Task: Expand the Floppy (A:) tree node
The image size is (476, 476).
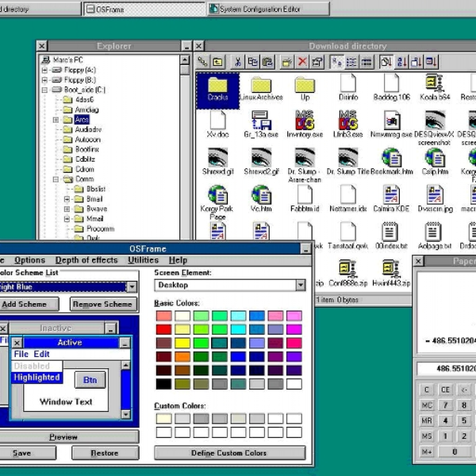Action: [x=44, y=70]
